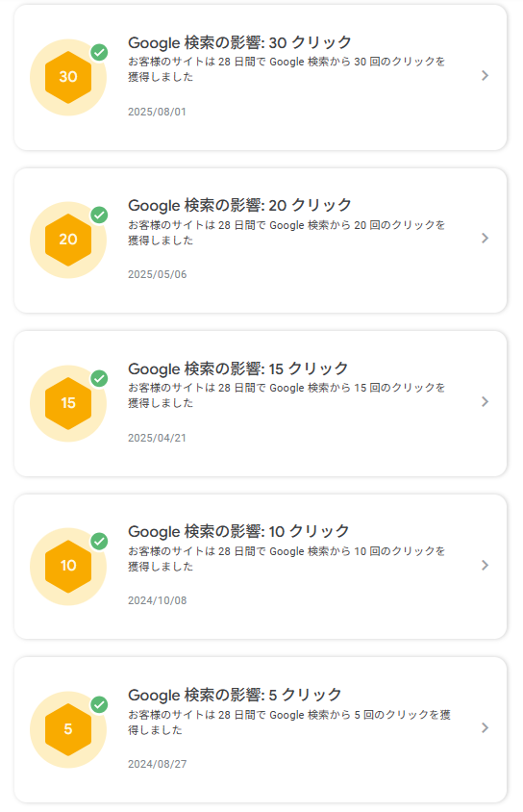Screen dimensions: 523x812
Task: Click green checkmark on 30 badge
Action: 99,52
